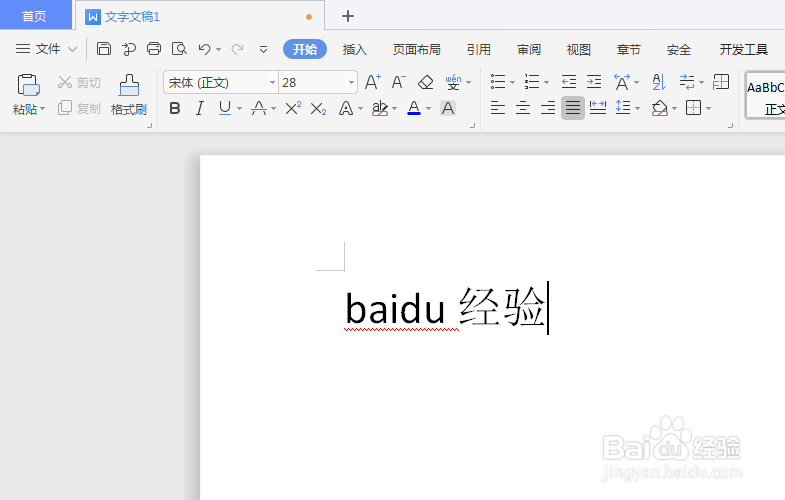Click the text highlight color button
The image size is (785, 500).
pos(380,108)
